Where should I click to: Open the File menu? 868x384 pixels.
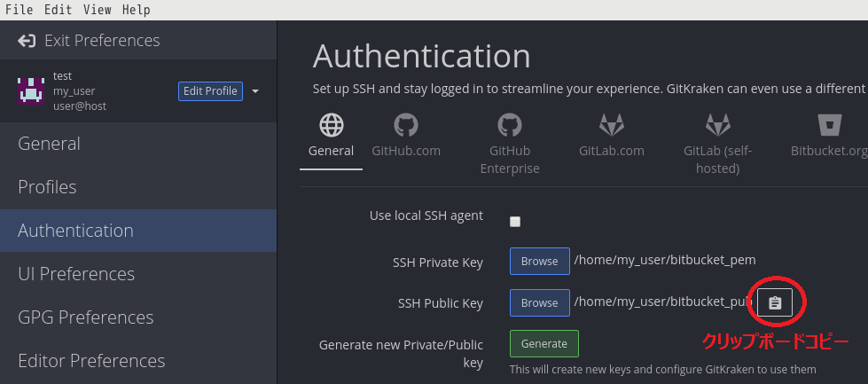[19, 10]
